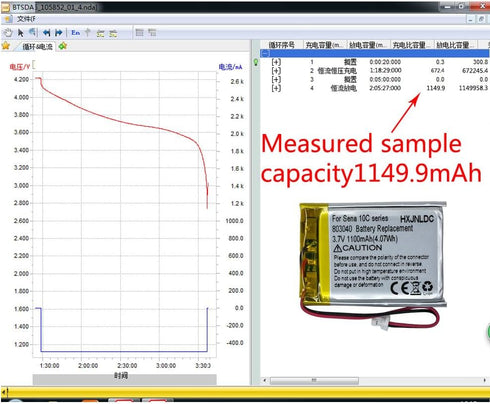Viewport: 490px width, 404px height.
Task: Click the document icon beside 文件 menu
Action: (x=8, y=19)
